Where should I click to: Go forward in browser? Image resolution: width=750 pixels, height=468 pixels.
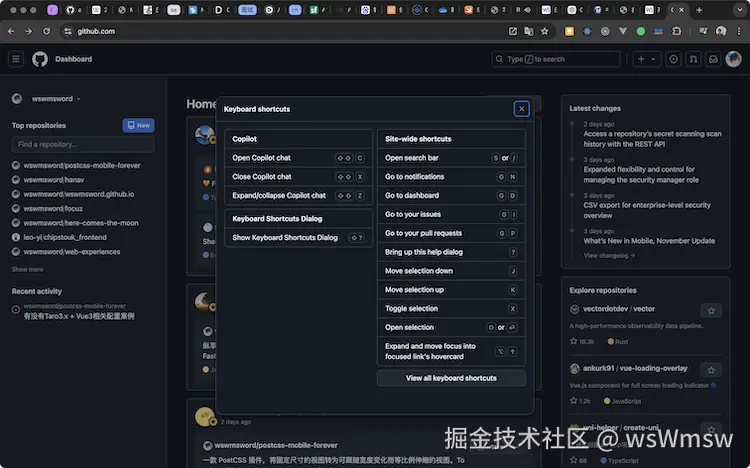pyautogui.click(x=29, y=31)
